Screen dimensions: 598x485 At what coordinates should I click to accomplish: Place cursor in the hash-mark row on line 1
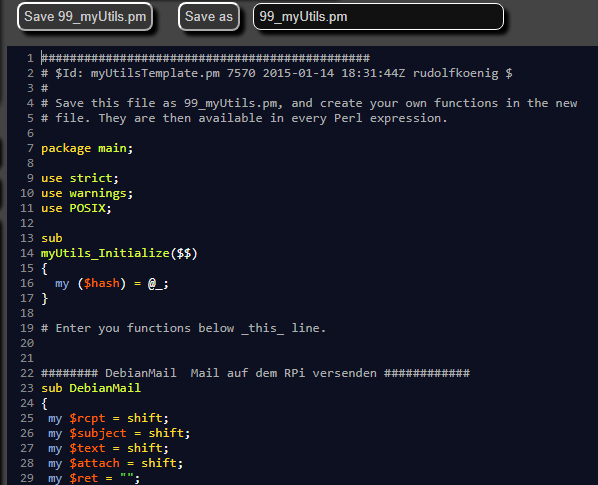tap(205, 58)
